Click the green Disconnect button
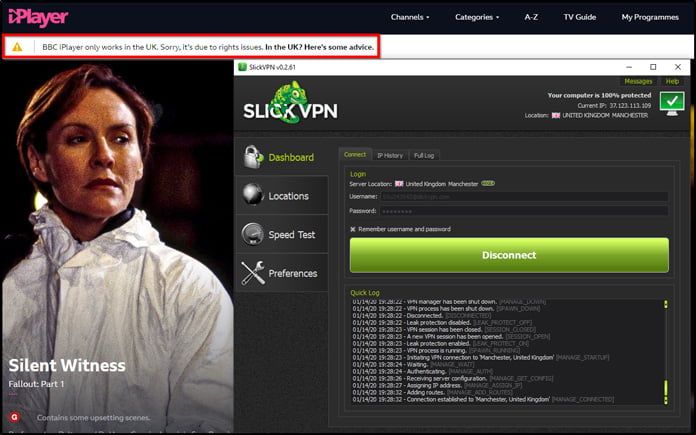696x435 pixels. pos(509,255)
